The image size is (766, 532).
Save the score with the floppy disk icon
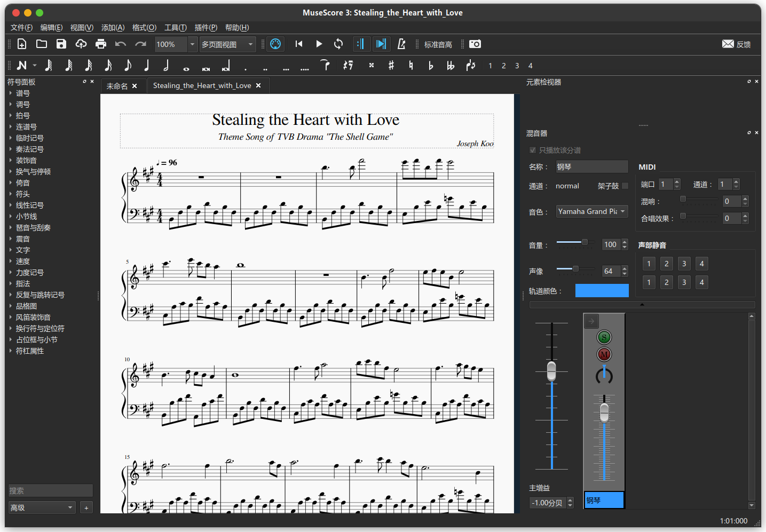pyautogui.click(x=61, y=44)
